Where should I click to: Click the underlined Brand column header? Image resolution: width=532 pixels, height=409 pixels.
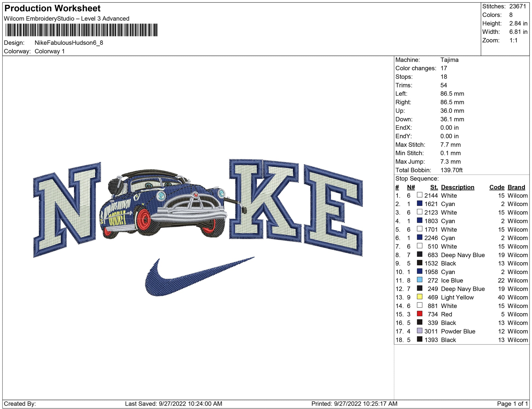pyautogui.click(x=516, y=187)
